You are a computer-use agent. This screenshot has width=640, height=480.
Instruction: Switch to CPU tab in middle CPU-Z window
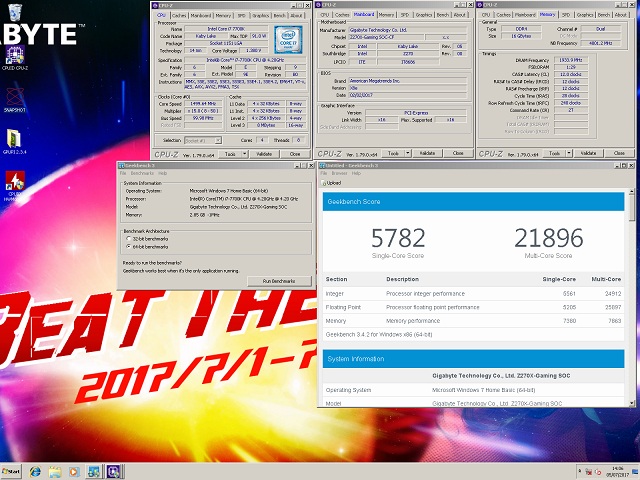(325, 15)
